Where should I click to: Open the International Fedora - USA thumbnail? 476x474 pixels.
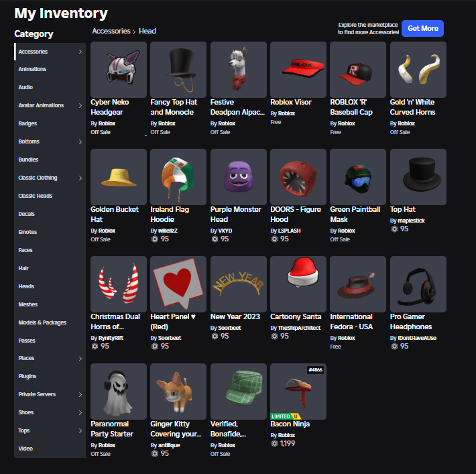pyautogui.click(x=358, y=284)
